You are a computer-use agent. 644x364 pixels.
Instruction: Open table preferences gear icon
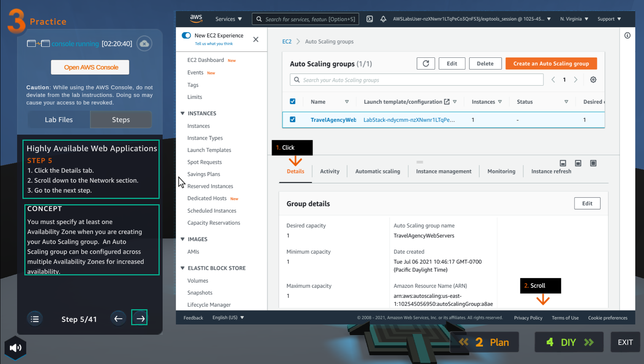(593, 79)
